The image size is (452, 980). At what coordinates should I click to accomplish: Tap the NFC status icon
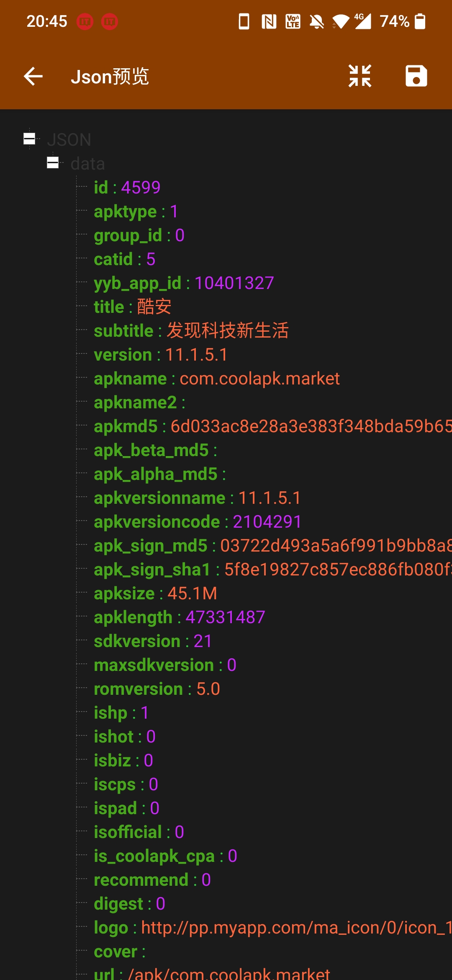pos(269,21)
